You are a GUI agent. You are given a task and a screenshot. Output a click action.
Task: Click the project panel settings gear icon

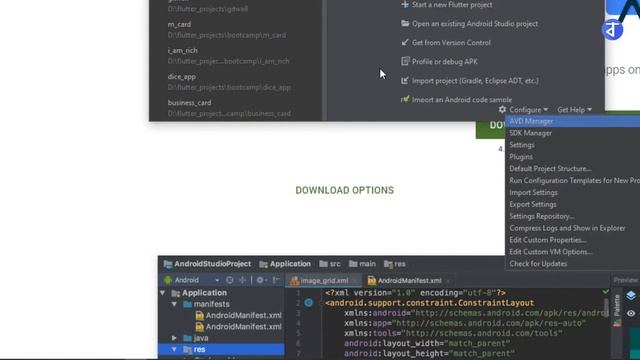(x=260, y=280)
